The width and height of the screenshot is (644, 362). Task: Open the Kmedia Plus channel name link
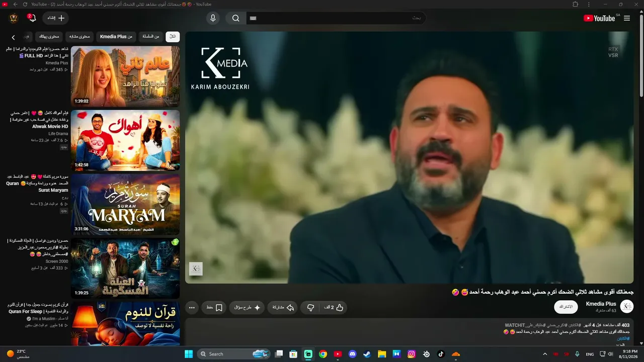pyautogui.click(x=601, y=304)
